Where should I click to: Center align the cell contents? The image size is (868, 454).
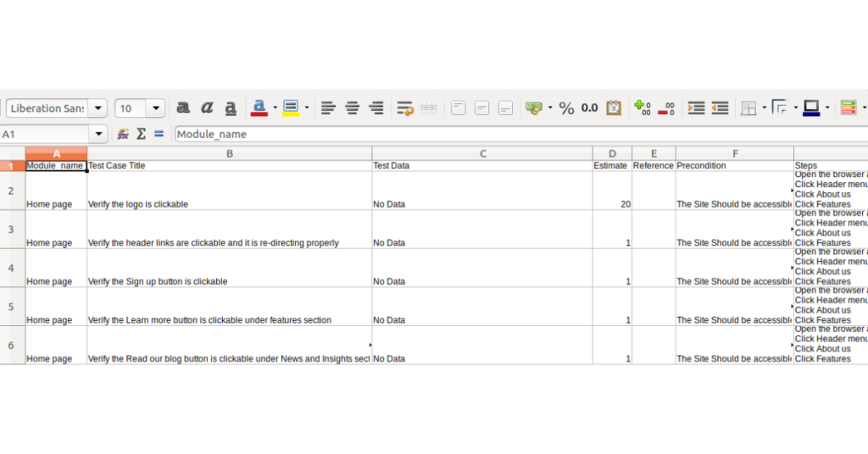(352, 108)
